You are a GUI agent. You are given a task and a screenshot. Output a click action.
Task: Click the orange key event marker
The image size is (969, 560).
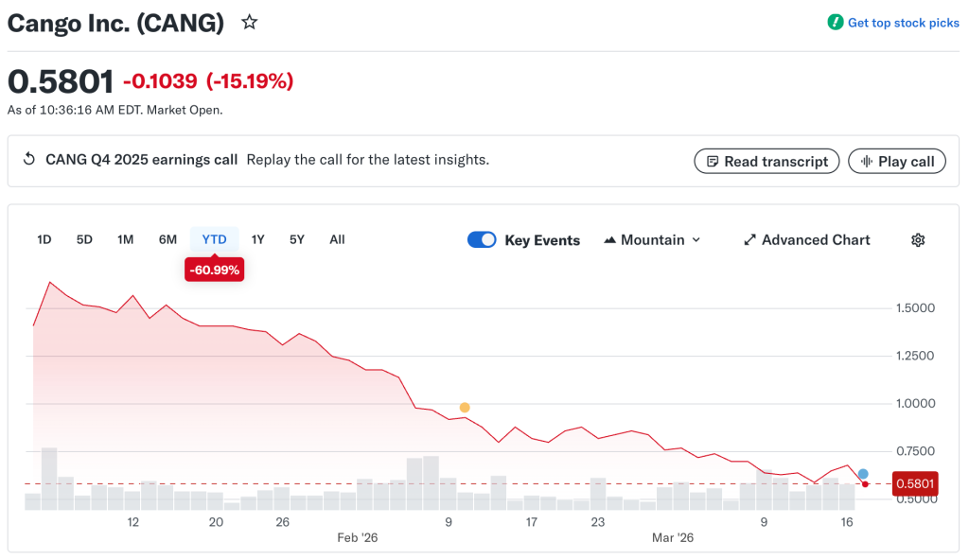465,408
